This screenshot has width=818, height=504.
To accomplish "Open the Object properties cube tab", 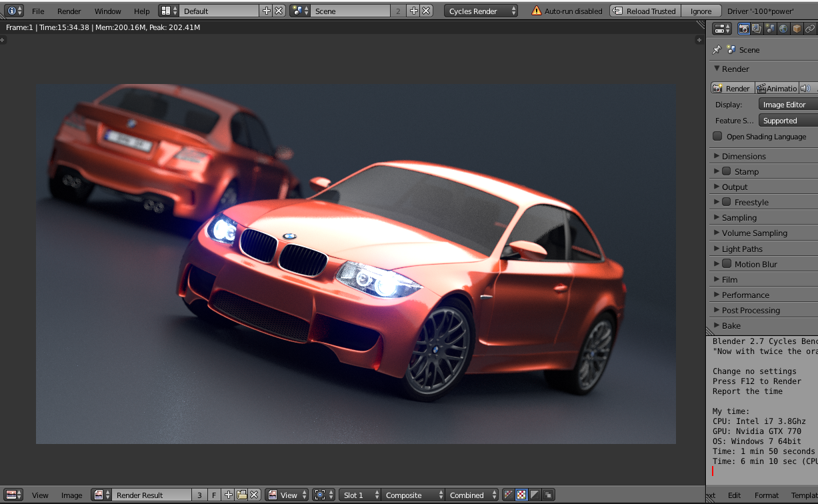I will click(797, 29).
